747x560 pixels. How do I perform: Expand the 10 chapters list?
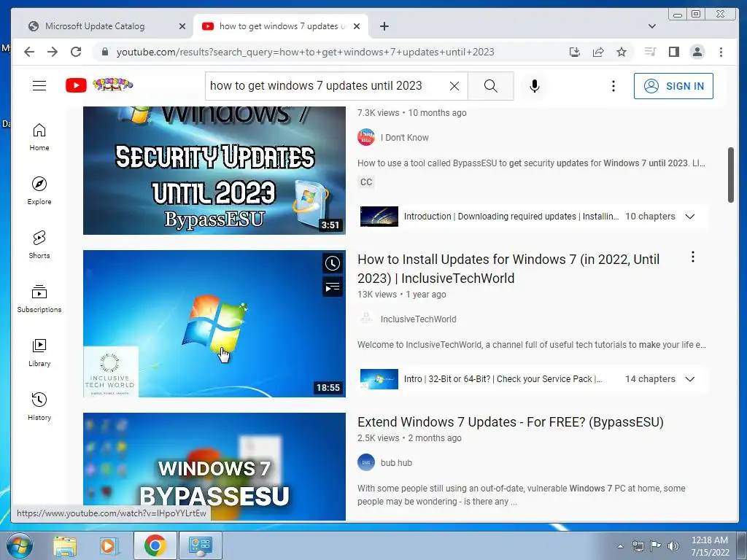pos(689,217)
